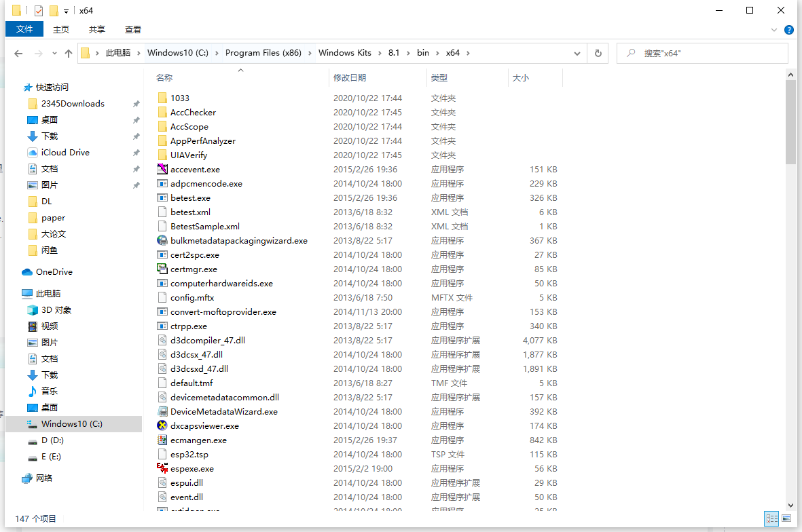Viewport: 802px width, 532px height.
Task: Open the bulkmetadatapackagingwizard.exe file
Action: (234, 240)
